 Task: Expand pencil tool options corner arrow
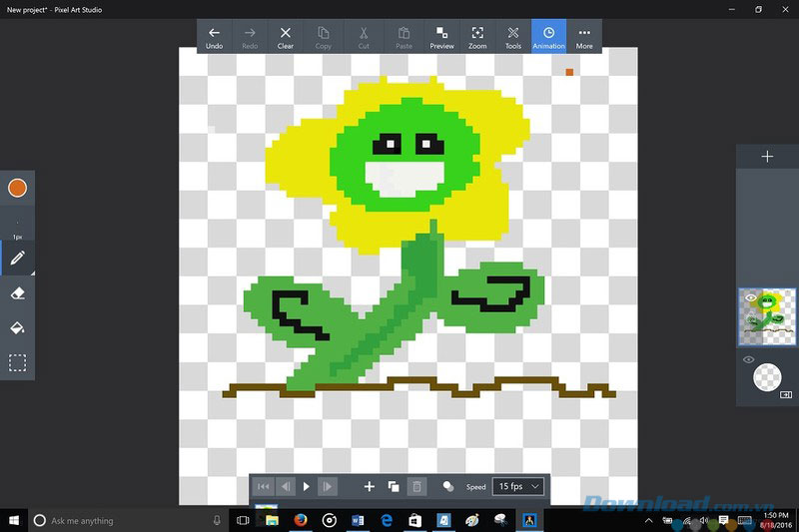point(31,271)
